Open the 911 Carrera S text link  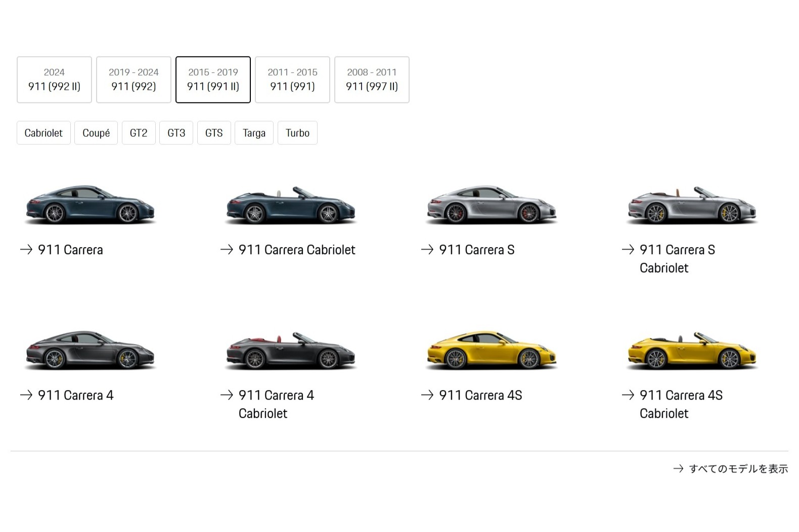(x=476, y=250)
